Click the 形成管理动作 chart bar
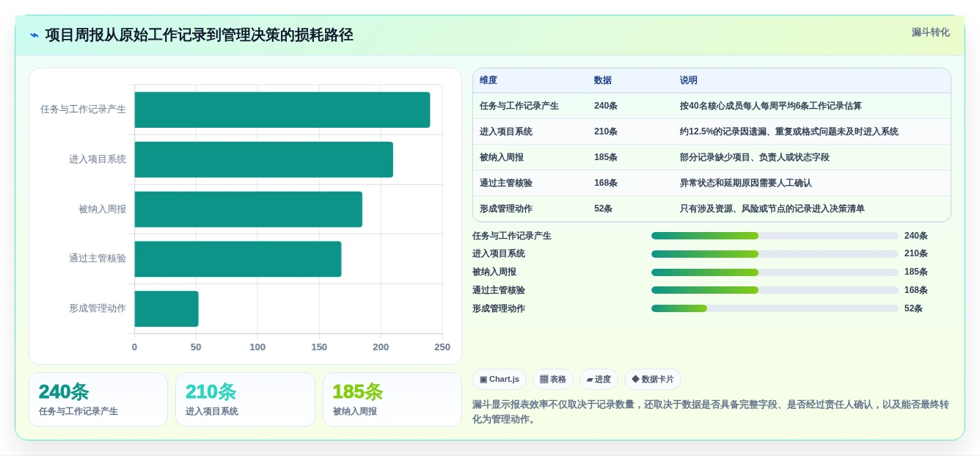The image size is (980, 456). [167, 308]
